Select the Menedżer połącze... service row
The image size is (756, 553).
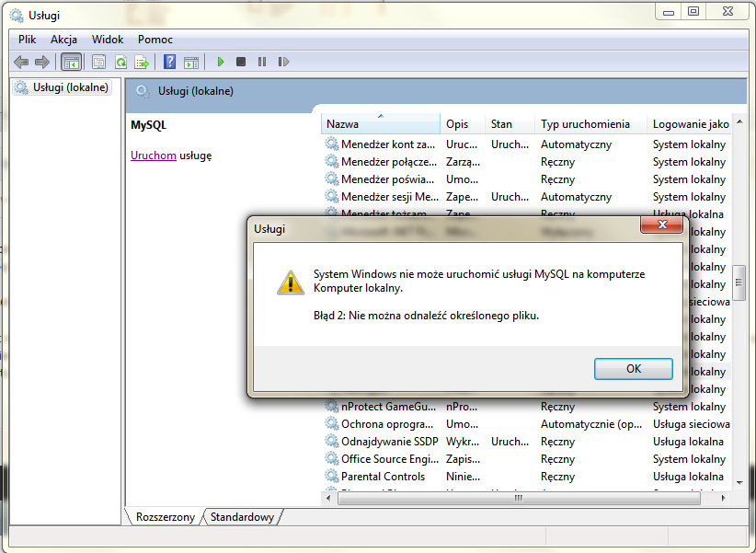(x=526, y=161)
